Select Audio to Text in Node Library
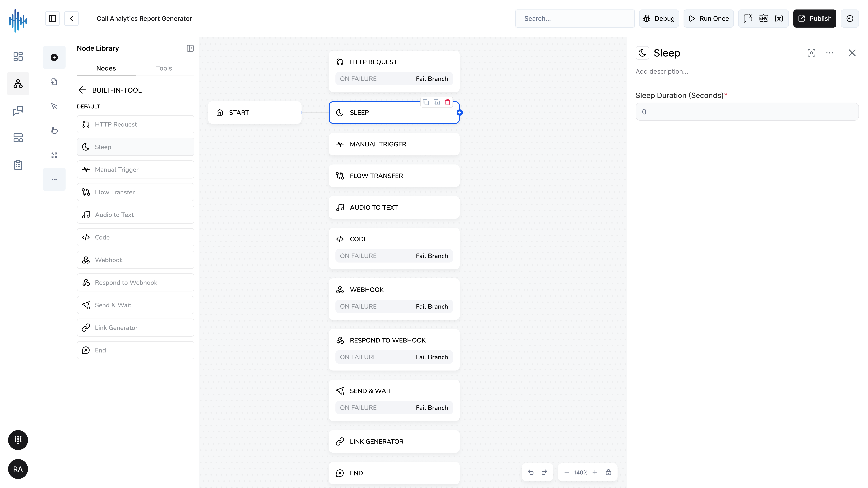The width and height of the screenshot is (868, 488). 135,214
